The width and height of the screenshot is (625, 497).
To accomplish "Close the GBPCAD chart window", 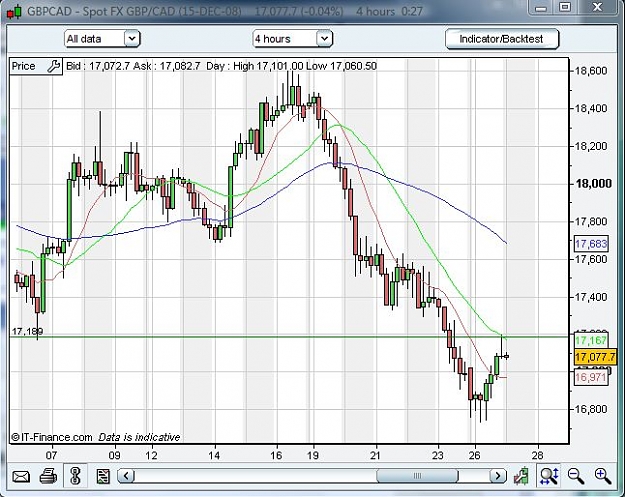I will point(597,7).
